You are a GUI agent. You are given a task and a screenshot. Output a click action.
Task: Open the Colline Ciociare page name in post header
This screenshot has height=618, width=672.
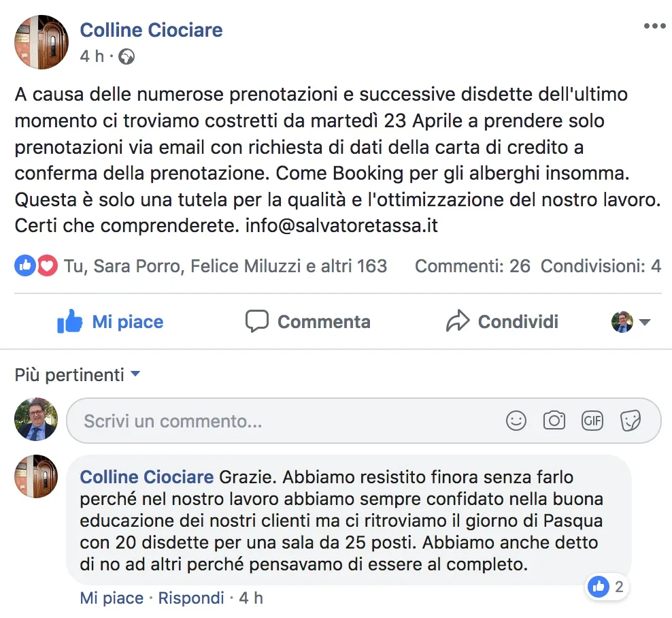coord(151,30)
